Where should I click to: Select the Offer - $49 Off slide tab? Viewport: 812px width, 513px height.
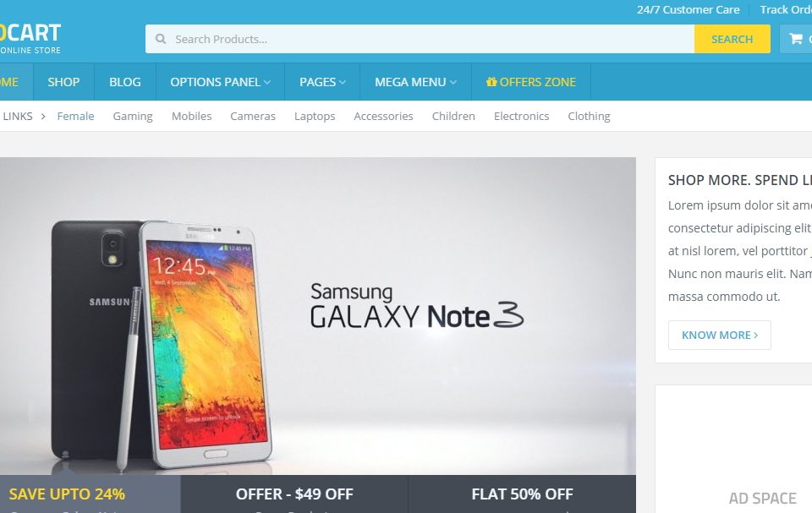coord(294,494)
